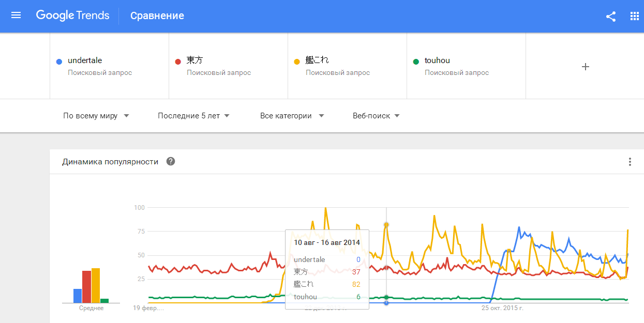Expand the Все категории dropdown

292,116
